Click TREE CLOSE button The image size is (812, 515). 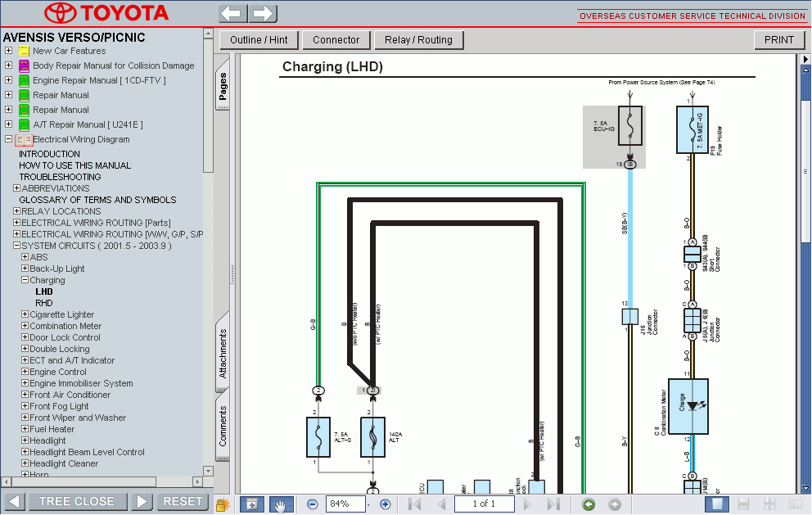click(x=77, y=502)
